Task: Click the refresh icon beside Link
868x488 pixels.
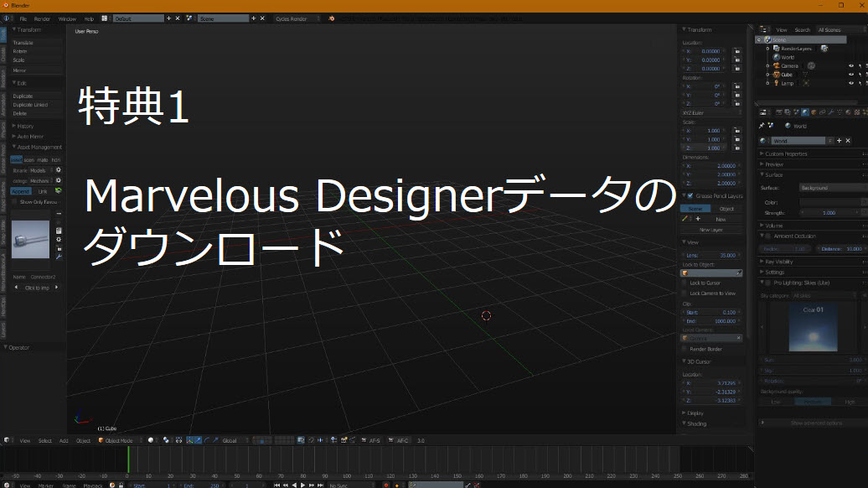Action: [58, 191]
